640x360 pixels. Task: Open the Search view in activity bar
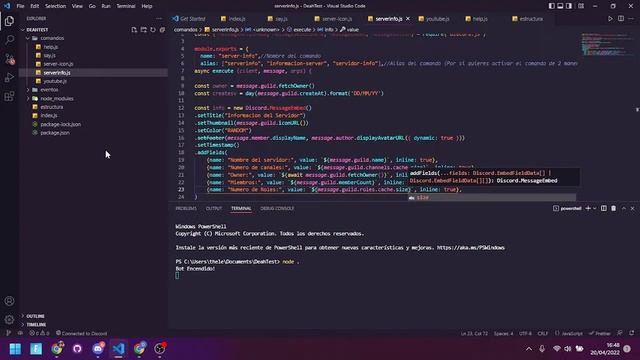coord(9,40)
